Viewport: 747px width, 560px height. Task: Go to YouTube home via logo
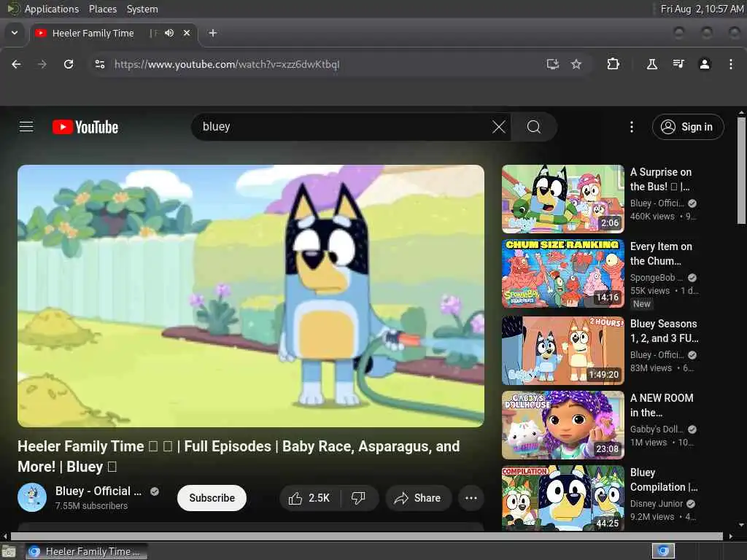(x=85, y=127)
